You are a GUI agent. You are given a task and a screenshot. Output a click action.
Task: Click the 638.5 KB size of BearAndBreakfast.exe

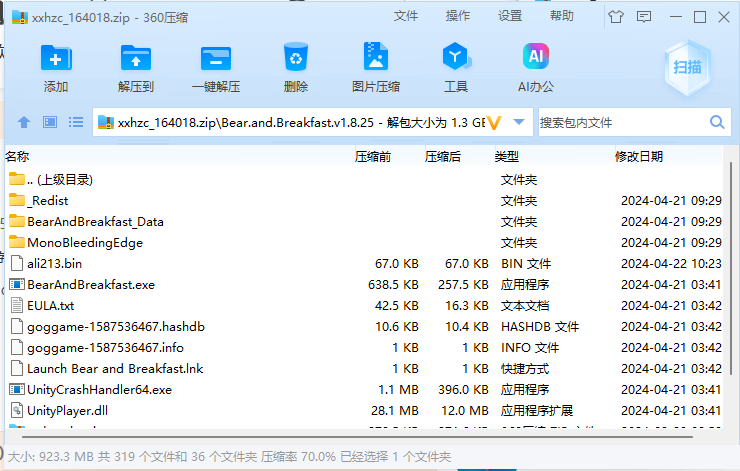[x=393, y=285]
